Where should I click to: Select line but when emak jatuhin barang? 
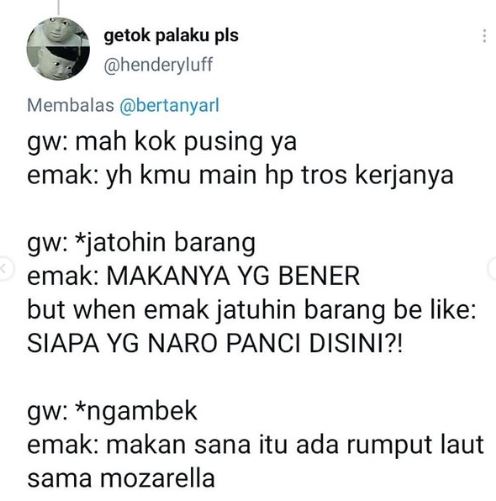tap(252, 310)
